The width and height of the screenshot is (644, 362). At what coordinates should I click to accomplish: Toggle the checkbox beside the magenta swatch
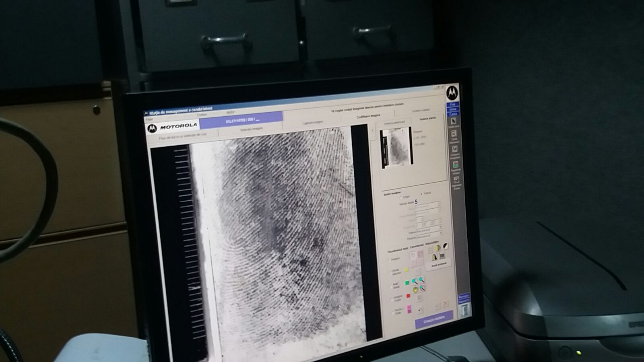click(393, 313)
